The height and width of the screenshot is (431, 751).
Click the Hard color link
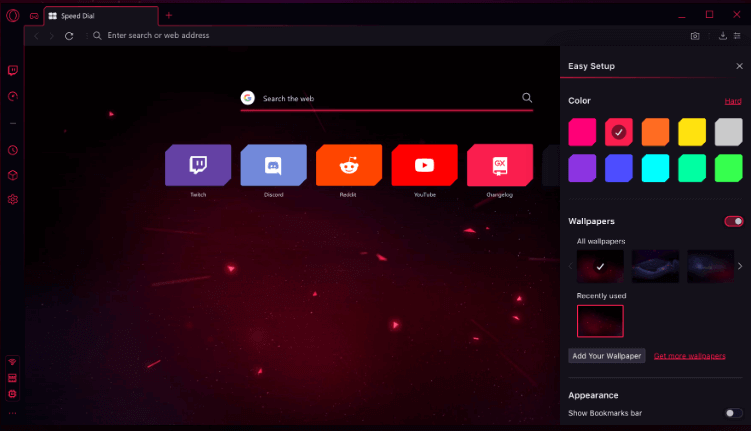[733, 101]
